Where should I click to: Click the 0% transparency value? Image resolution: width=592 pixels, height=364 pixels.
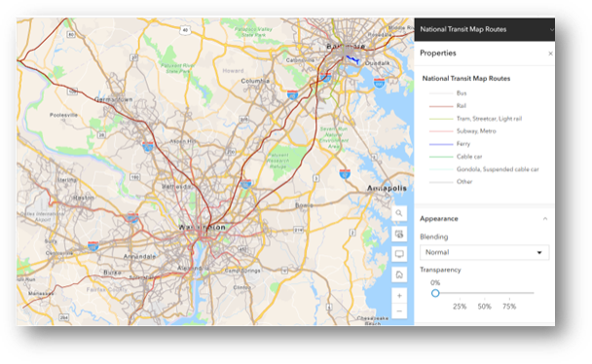(x=435, y=282)
